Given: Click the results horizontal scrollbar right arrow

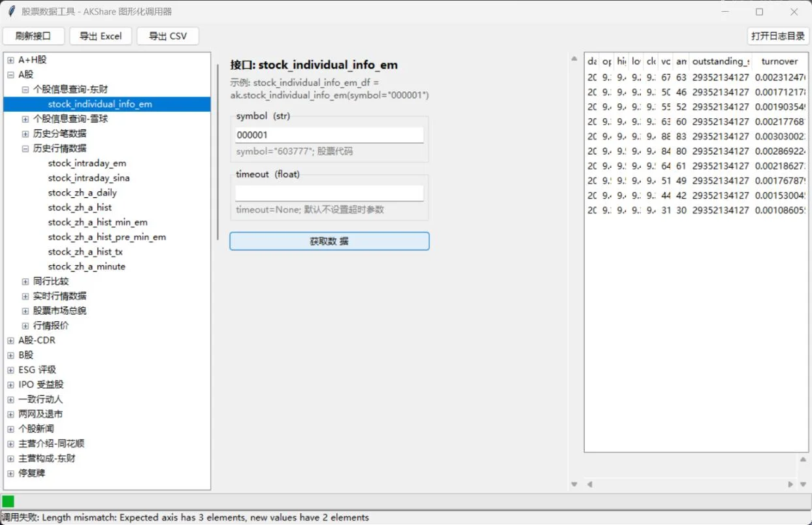Looking at the screenshot, I should (790, 485).
